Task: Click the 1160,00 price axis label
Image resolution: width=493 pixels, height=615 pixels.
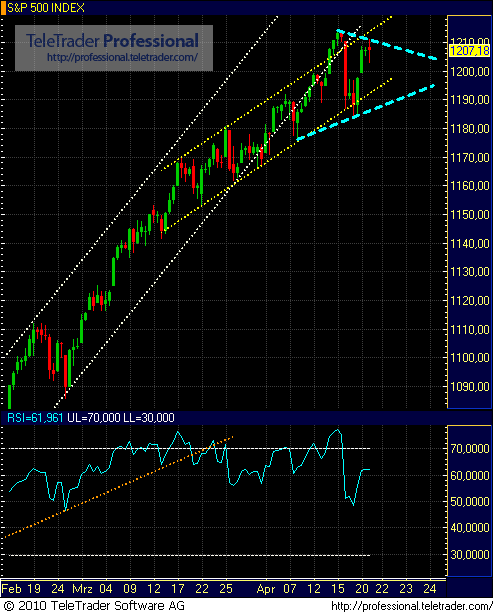Action: point(470,186)
